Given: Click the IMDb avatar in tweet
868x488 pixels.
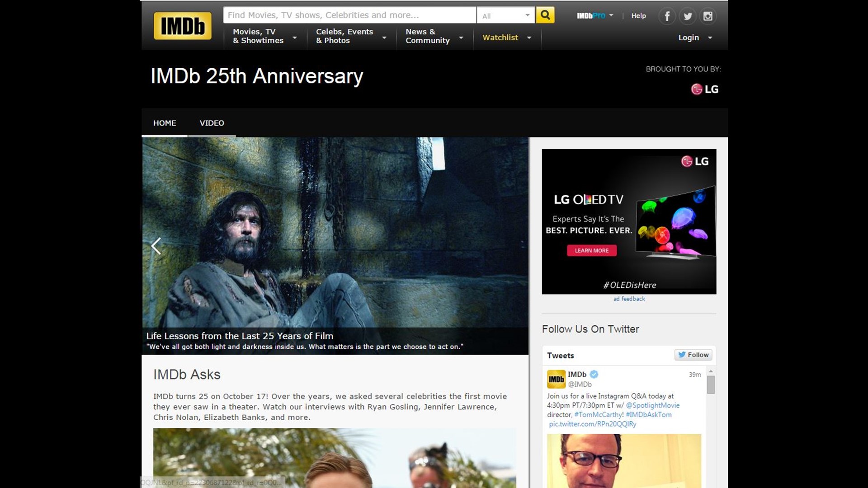Looking at the screenshot, I should tap(556, 379).
